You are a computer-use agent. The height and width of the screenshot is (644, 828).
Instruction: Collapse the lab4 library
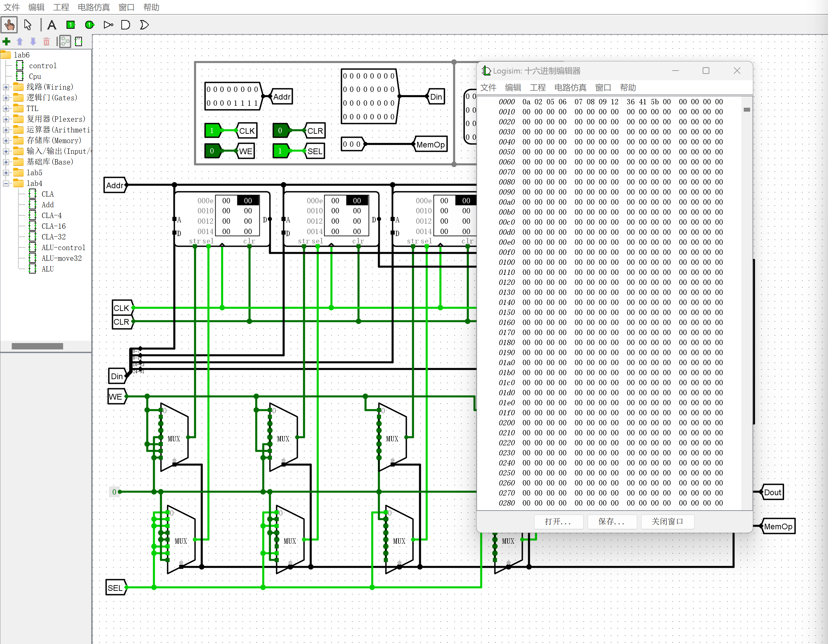pos(6,184)
